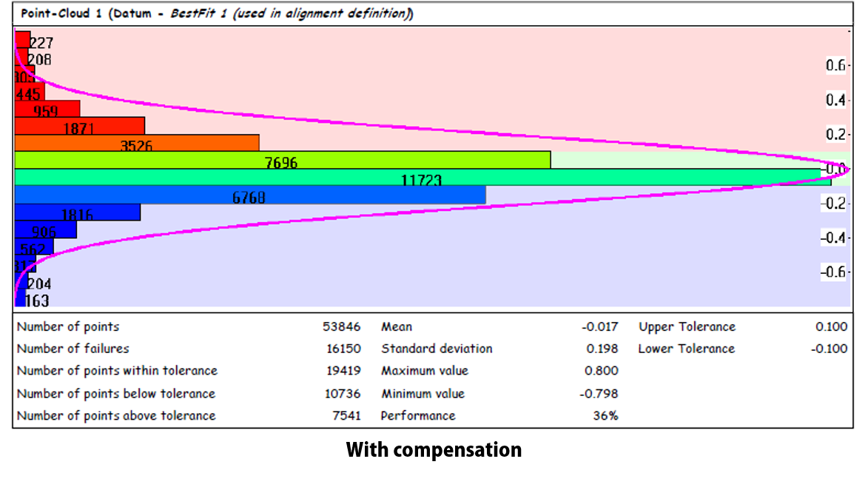
Task: Select the Performance value 36%
Action: click(605, 415)
